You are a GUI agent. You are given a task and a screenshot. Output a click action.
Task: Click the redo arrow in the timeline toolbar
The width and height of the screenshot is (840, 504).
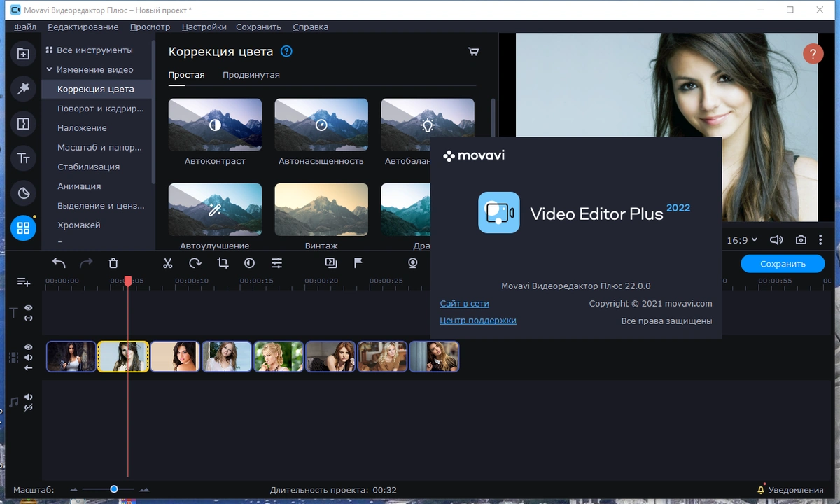click(86, 263)
